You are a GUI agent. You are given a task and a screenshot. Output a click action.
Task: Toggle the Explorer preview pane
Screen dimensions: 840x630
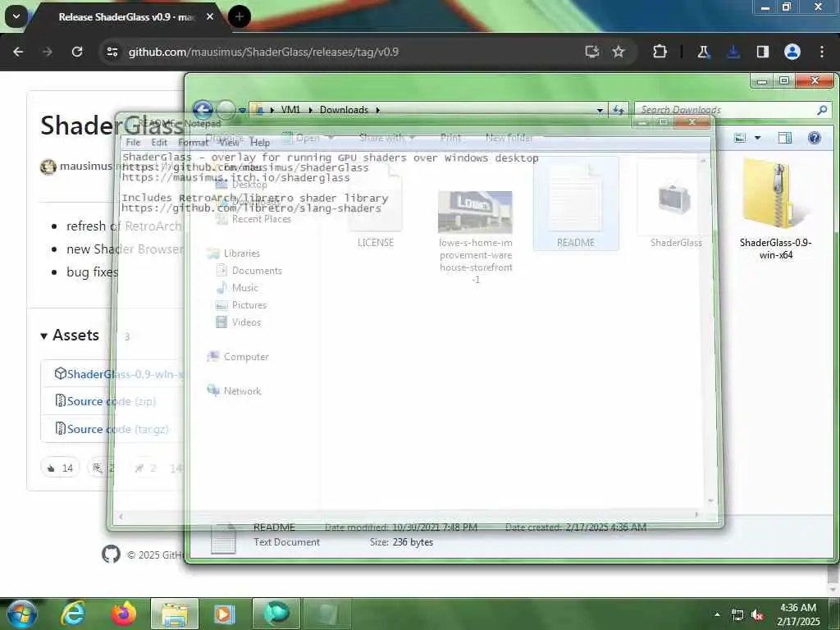tap(785, 138)
